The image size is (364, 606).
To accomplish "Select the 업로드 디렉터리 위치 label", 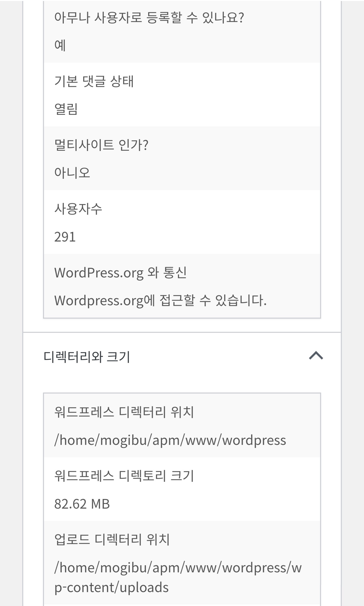I will click(112, 539).
